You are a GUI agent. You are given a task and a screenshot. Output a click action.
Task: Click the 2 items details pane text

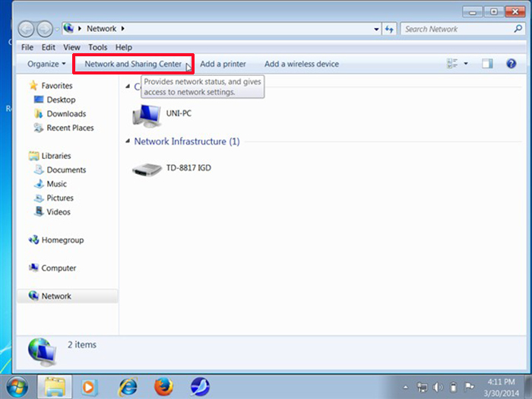pyautogui.click(x=82, y=345)
